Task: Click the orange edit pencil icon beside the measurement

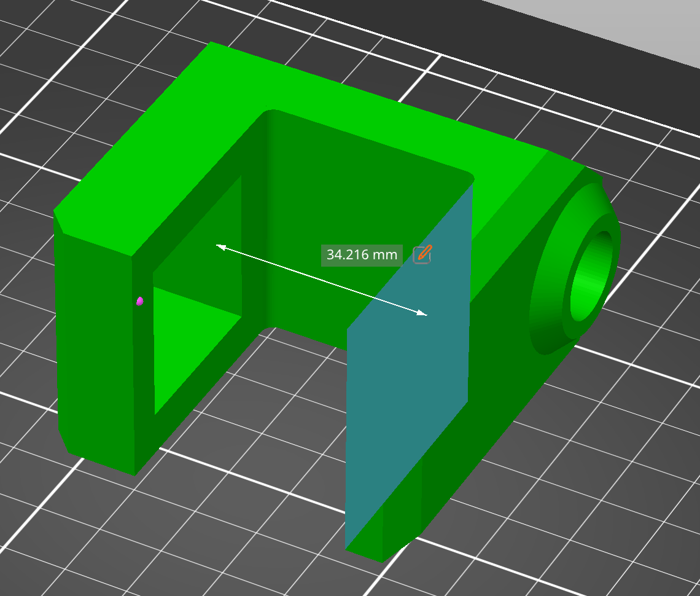Action: [x=422, y=254]
